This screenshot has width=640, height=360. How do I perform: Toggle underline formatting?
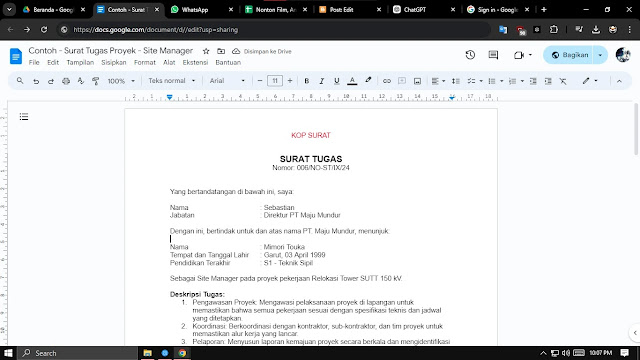[337, 81]
